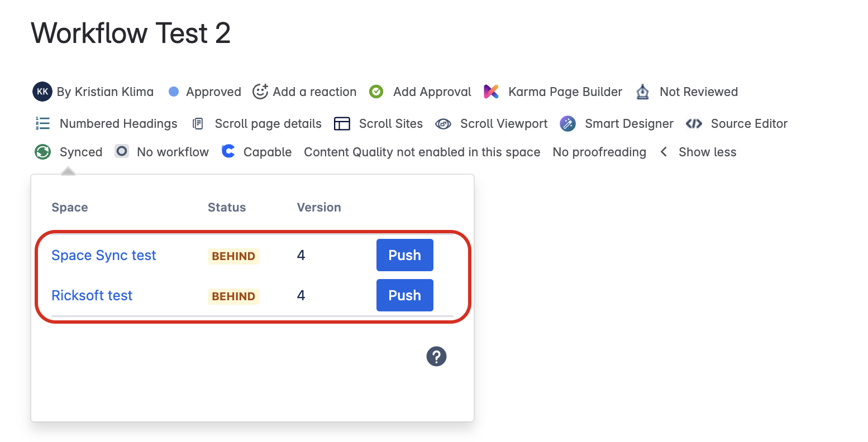This screenshot has width=868, height=442.
Task: Click the Numbered Headings list icon
Action: (42, 123)
